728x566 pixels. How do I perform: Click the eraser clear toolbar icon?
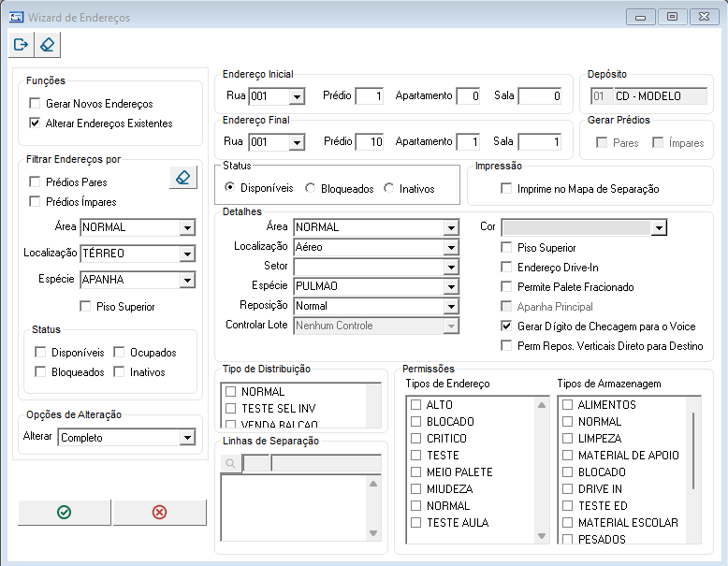(x=48, y=45)
